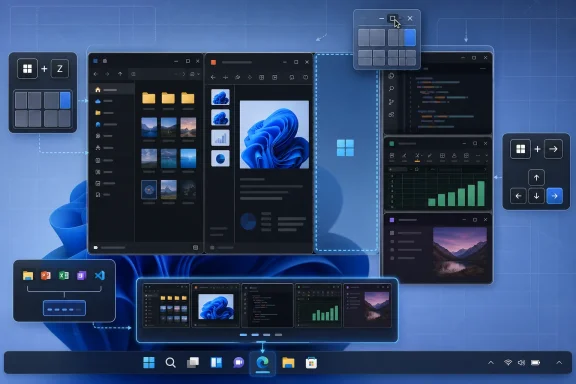Click the volume speaker icon in the tray
The height and width of the screenshot is (384, 576).
pos(521,363)
